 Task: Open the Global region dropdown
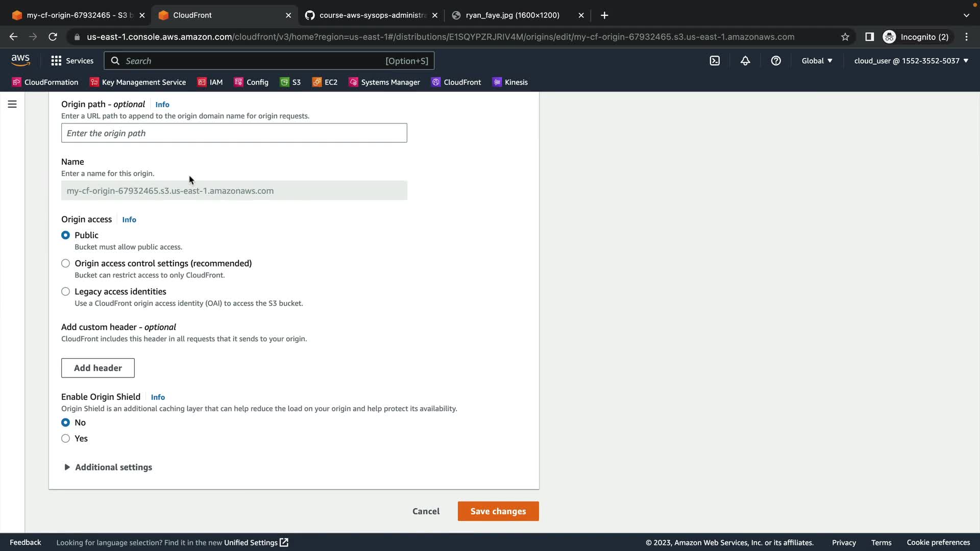click(817, 61)
